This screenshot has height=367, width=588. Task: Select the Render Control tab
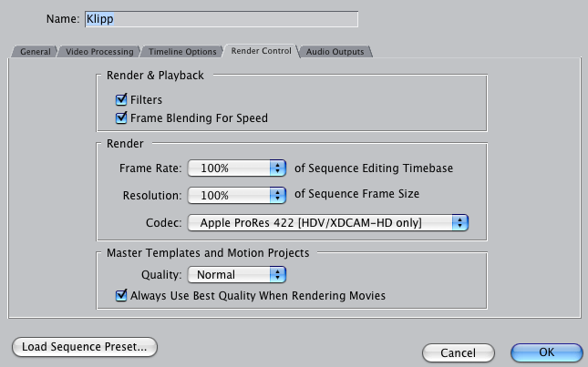[261, 52]
